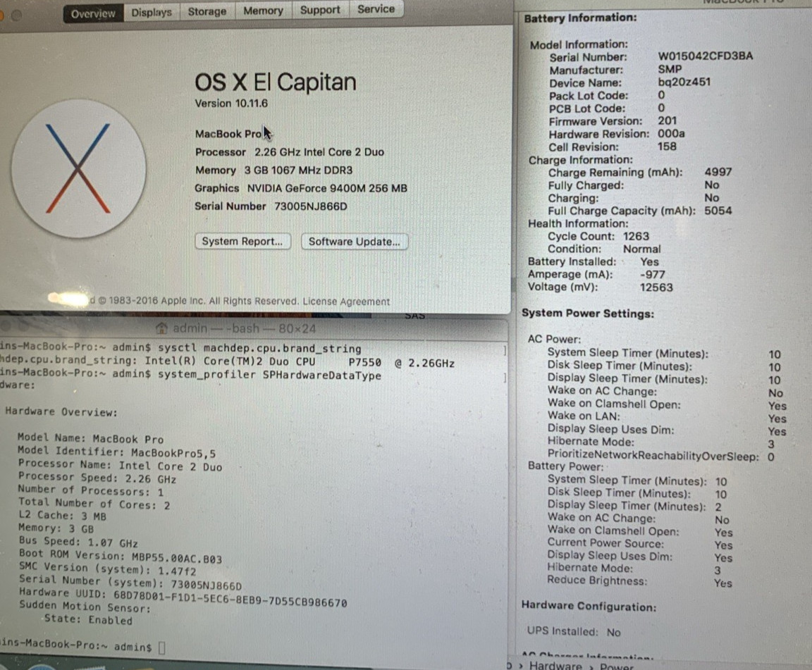812x670 pixels.
Task: Click the Cell Revision 158 row
Action: coord(613,147)
